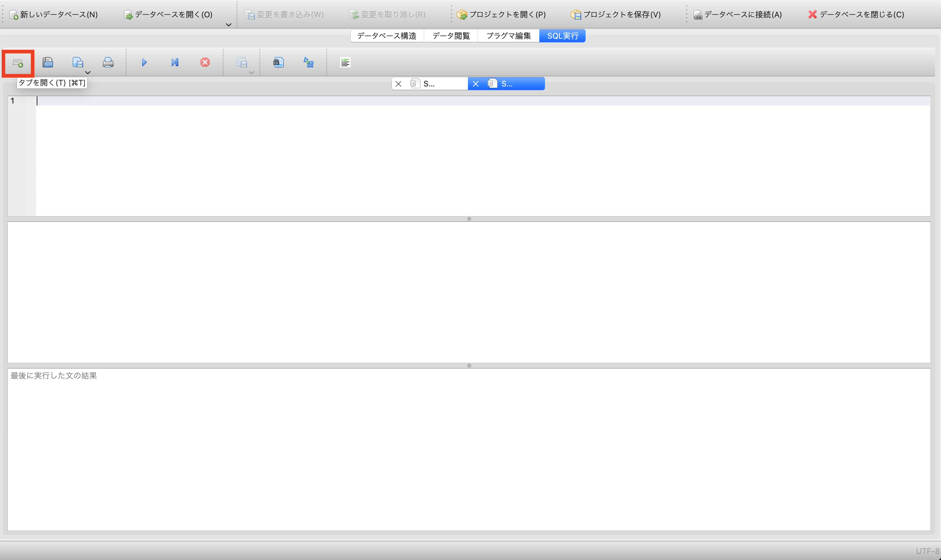Viewport: 941px width, 560px height.
Task: Click 新しいデータベース(N) button
Action: (x=54, y=15)
